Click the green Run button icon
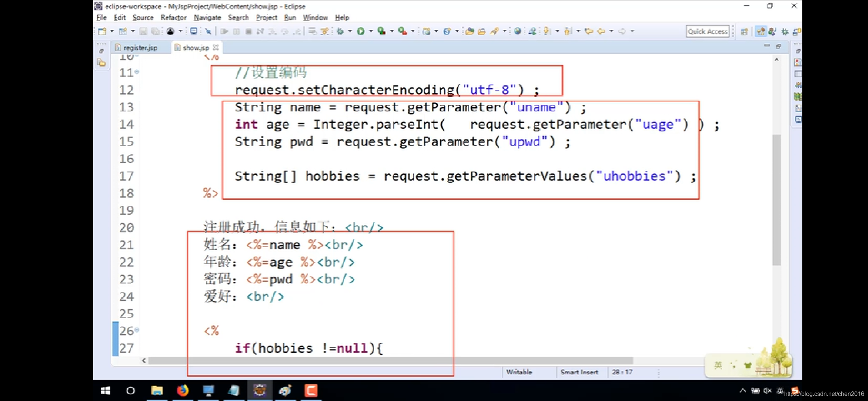 (x=361, y=32)
